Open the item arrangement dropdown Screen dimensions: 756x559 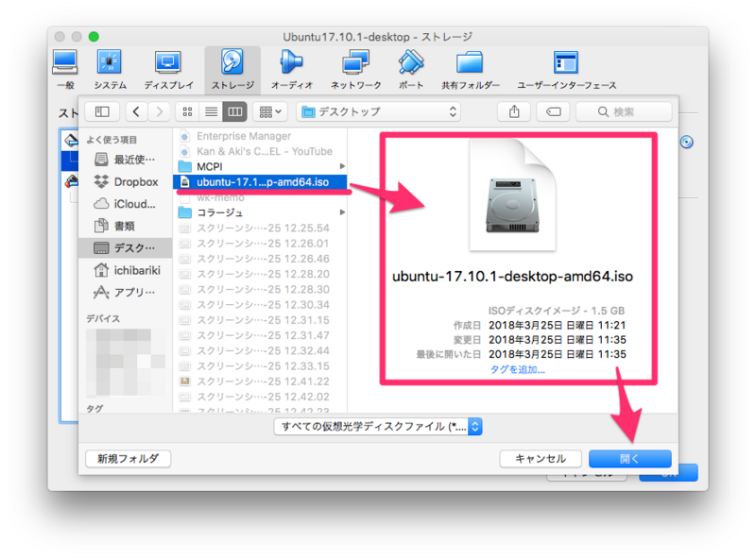[270, 111]
